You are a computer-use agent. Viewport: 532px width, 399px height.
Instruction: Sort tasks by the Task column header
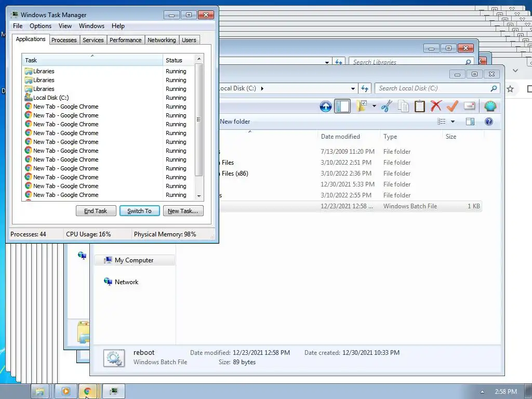coord(92,60)
